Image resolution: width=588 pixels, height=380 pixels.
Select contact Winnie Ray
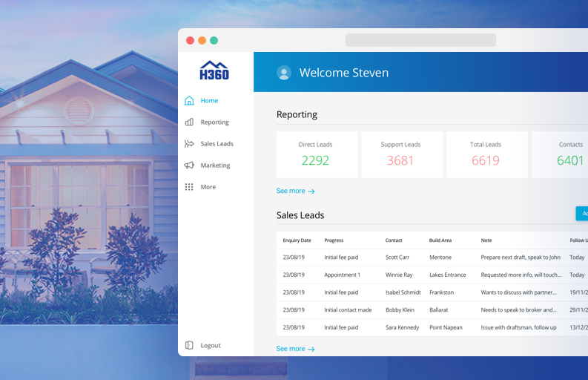tap(399, 275)
